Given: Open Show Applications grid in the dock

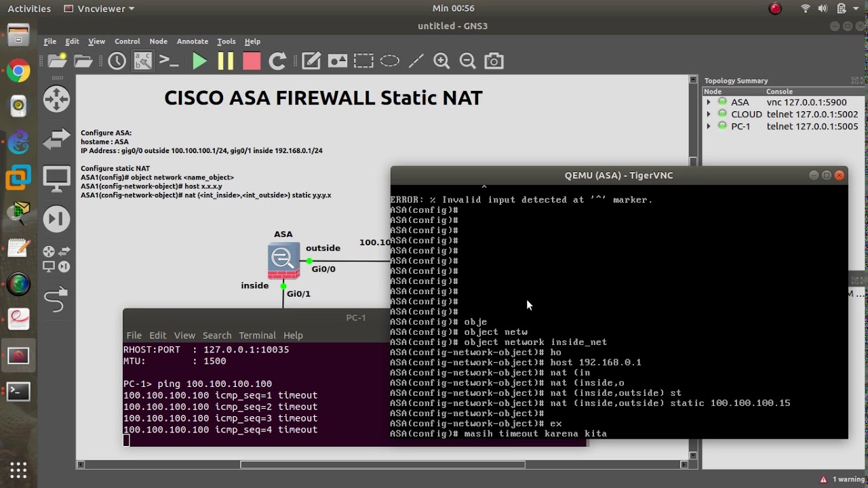Looking at the screenshot, I should tap(18, 470).
